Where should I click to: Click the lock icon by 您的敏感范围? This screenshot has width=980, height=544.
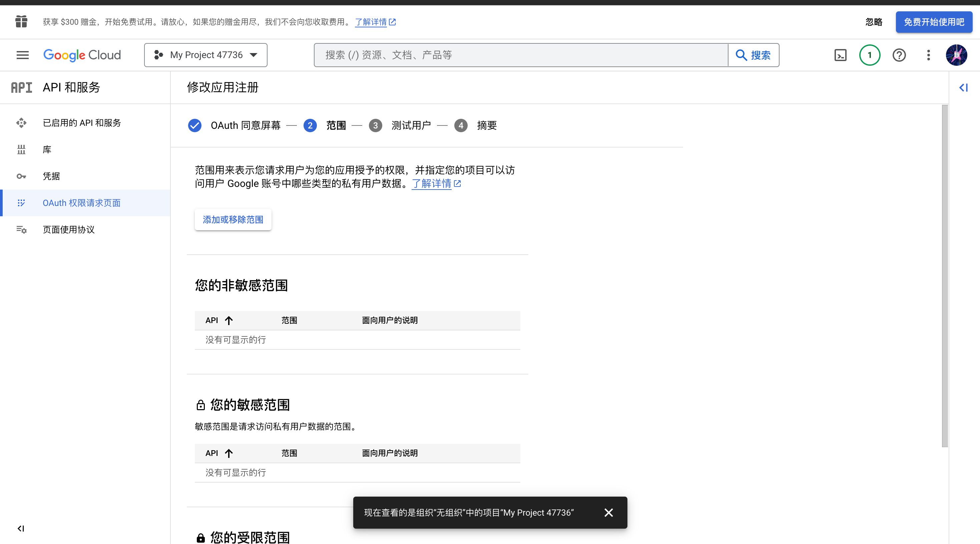click(200, 405)
